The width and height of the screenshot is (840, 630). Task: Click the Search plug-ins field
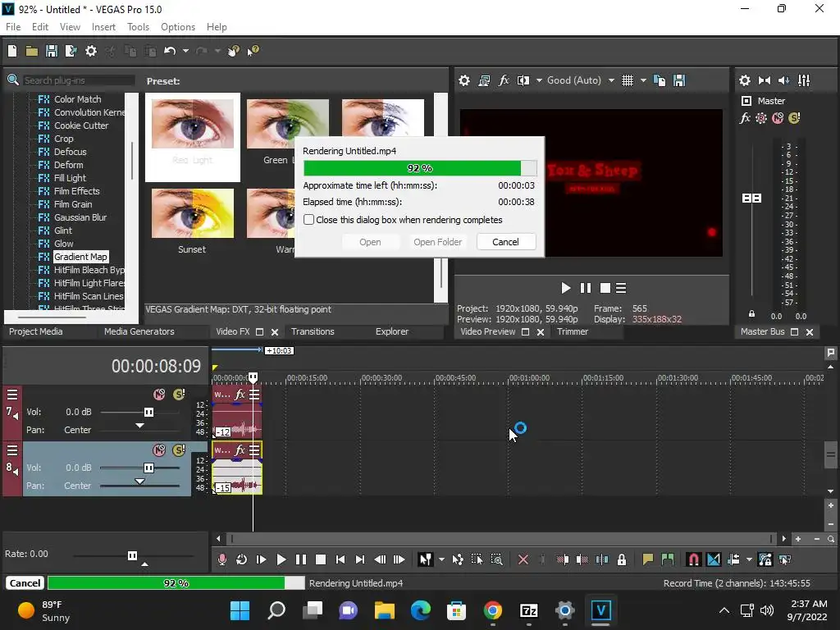coord(79,80)
